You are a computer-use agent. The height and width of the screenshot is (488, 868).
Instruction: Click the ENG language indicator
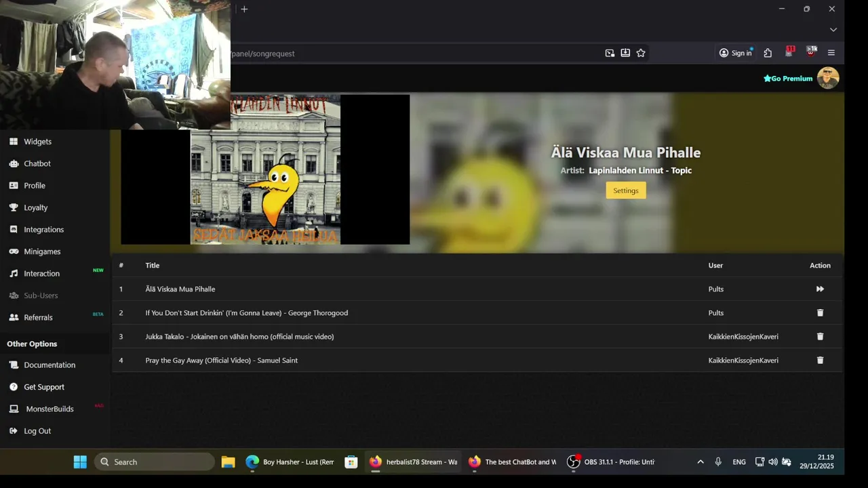[x=739, y=462]
